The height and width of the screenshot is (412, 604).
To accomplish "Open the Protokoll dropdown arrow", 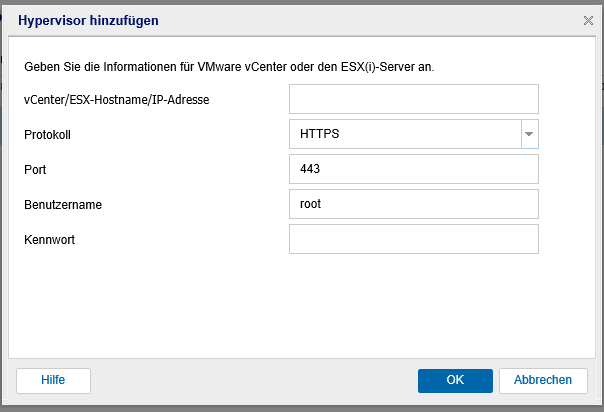I will point(529,134).
